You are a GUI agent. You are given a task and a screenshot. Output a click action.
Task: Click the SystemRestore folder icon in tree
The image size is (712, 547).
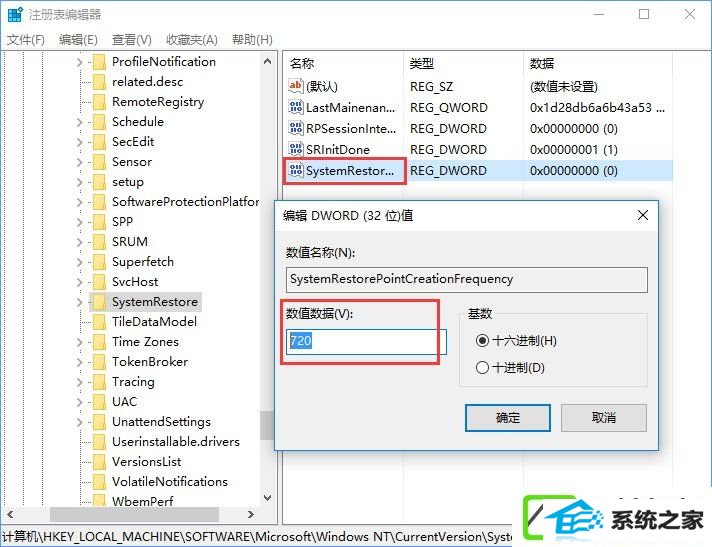(99, 302)
